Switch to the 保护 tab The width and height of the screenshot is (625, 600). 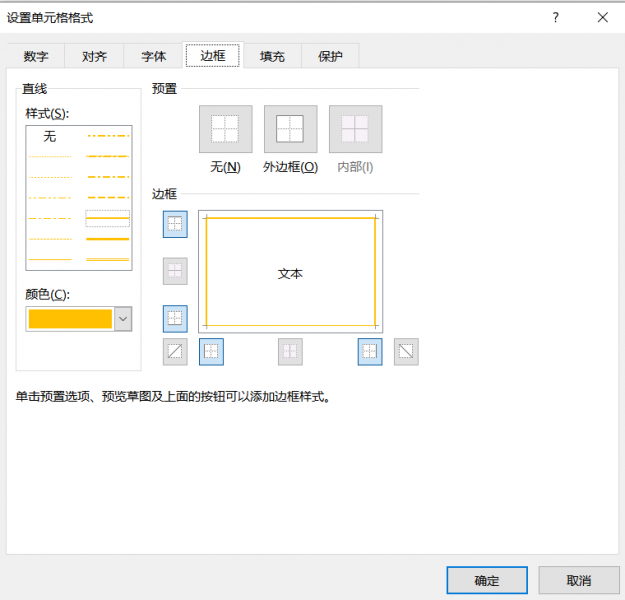click(330, 56)
